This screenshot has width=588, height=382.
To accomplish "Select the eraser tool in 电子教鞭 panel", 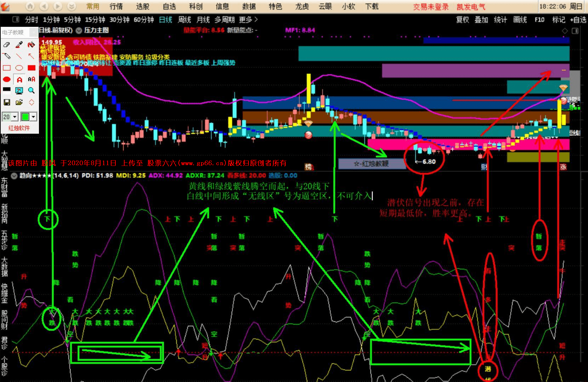I will coord(7,45).
